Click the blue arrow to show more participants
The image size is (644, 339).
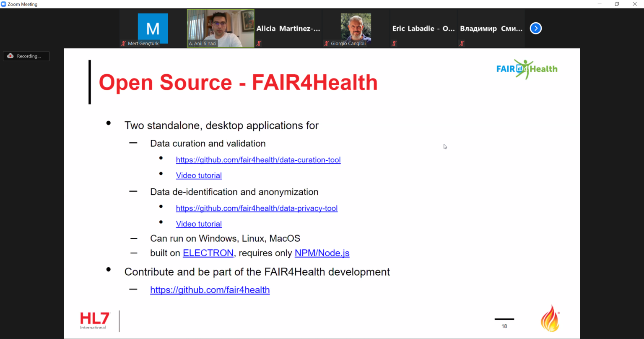[535, 28]
